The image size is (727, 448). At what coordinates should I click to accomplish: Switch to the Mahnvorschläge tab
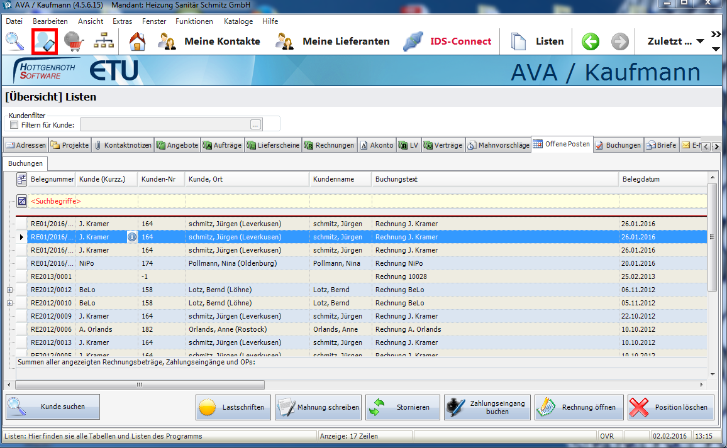click(x=498, y=145)
